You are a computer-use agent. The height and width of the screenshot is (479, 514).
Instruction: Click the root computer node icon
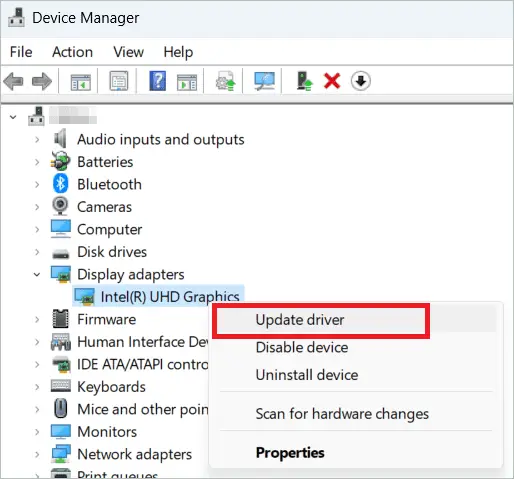click(36, 116)
